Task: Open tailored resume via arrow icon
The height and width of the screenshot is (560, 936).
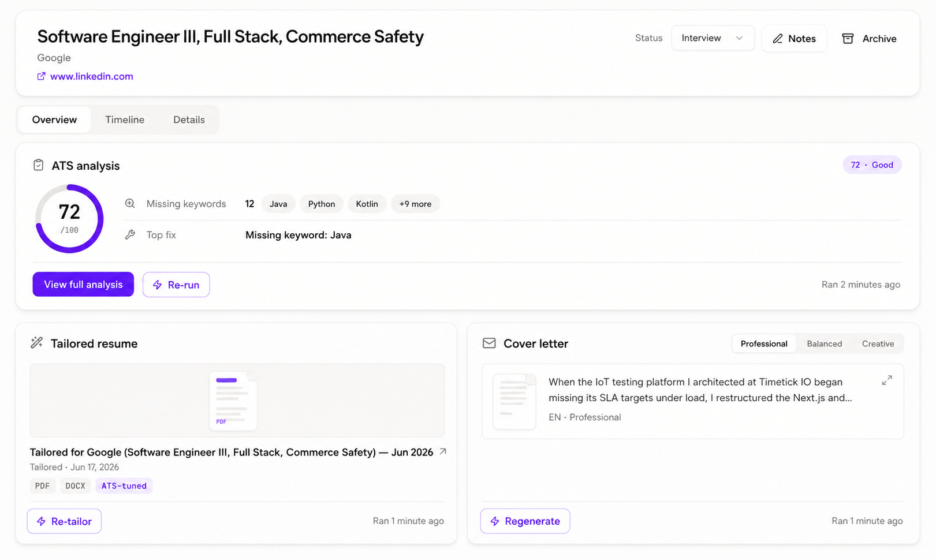Action: coord(443,451)
